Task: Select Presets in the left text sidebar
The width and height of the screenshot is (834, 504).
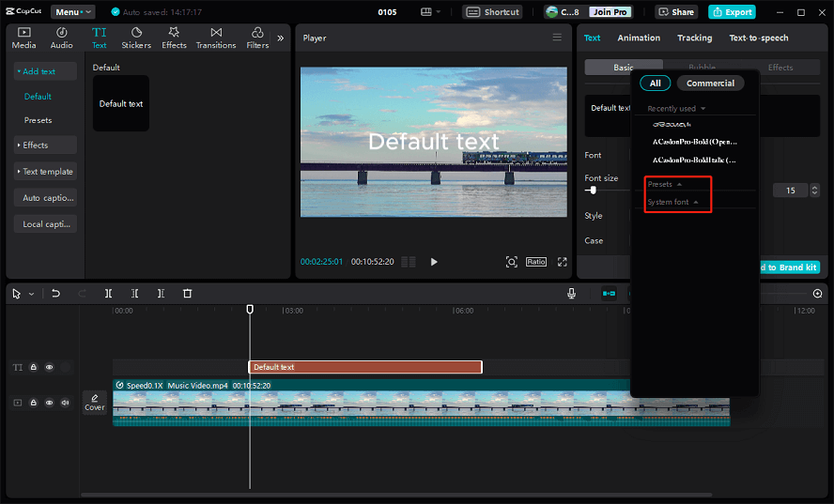Action: click(x=38, y=120)
